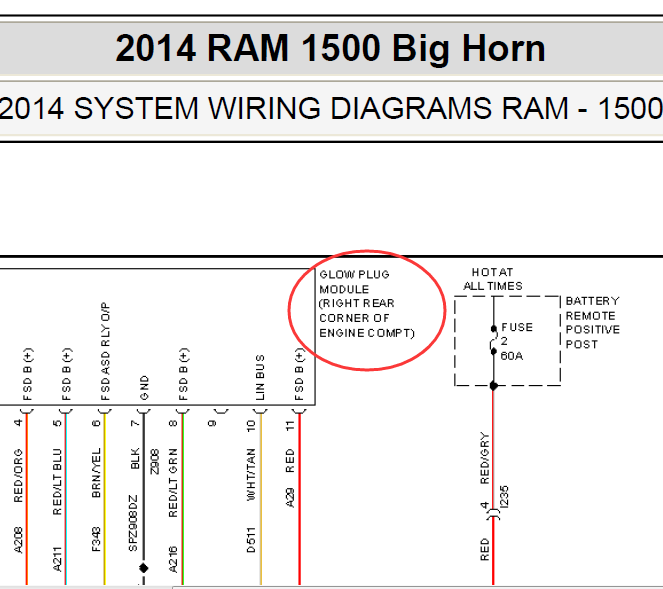Click the 'WHT/TAN' wire color label
Image resolution: width=663 pixels, height=589 pixels.
[251, 475]
